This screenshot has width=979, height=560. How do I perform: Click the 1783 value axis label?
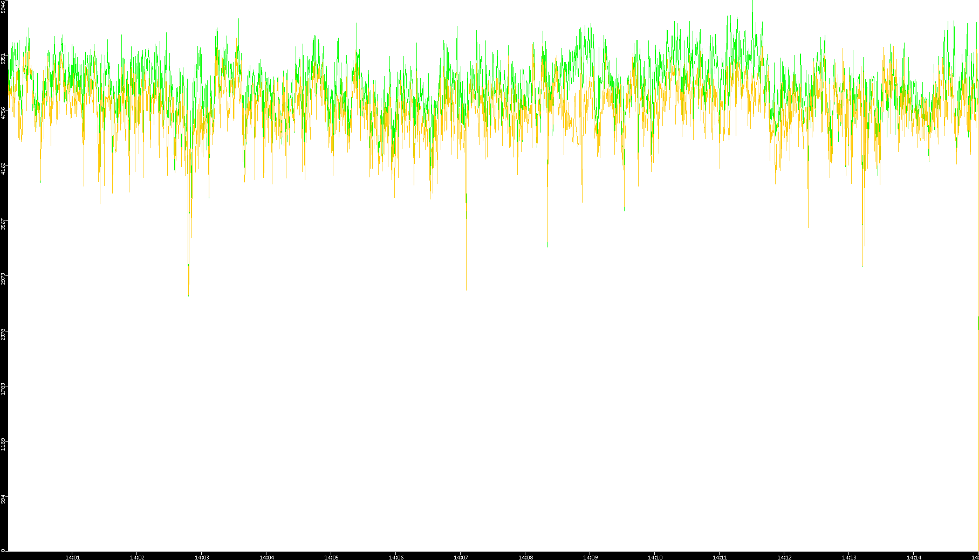(x=3, y=389)
